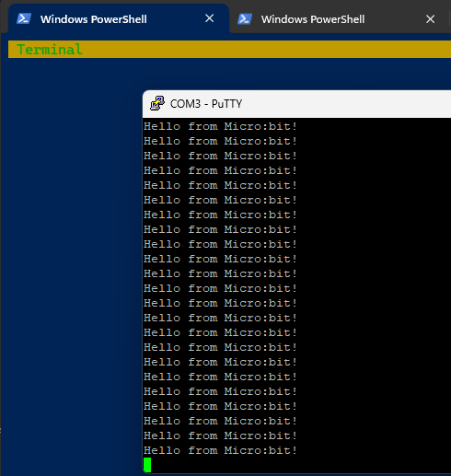Click the first Hello from Micro:bit! line
The width and height of the screenshot is (451, 476).
tap(220, 126)
